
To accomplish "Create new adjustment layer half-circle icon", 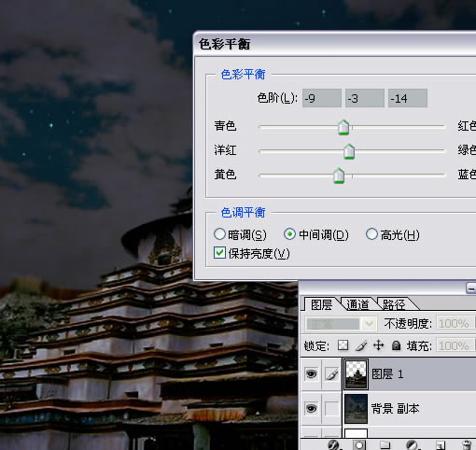I will pos(412,445).
